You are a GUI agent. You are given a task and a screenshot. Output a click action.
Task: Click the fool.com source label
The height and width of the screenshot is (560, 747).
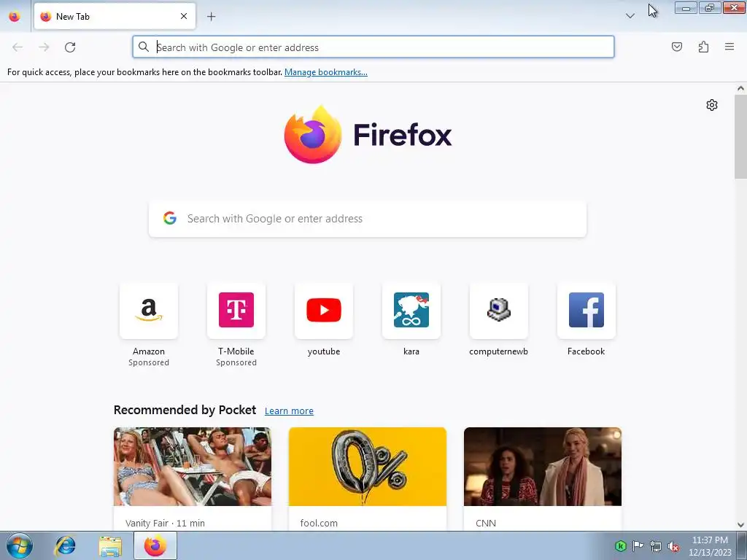point(319,523)
